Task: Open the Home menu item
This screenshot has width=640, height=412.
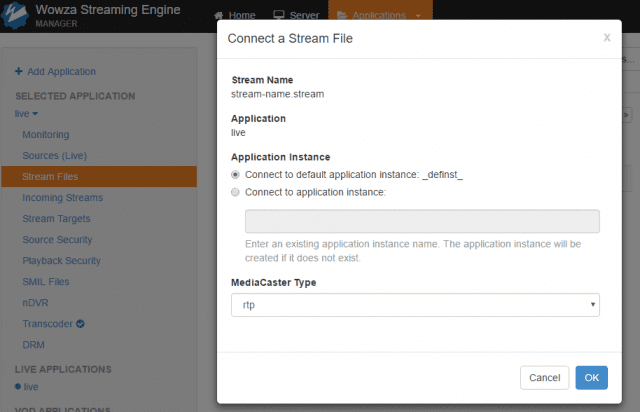Action: pos(235,16)
